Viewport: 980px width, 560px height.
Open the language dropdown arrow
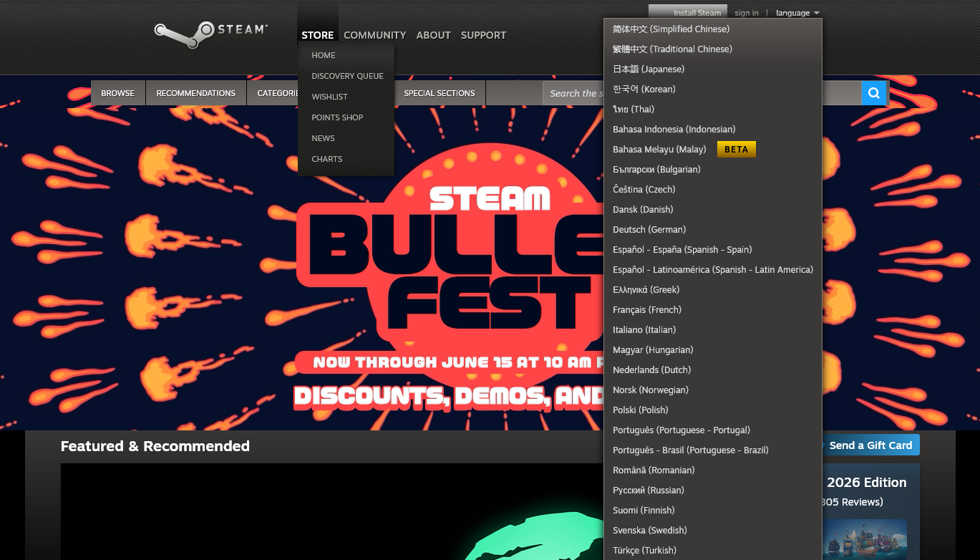point(817,13)
